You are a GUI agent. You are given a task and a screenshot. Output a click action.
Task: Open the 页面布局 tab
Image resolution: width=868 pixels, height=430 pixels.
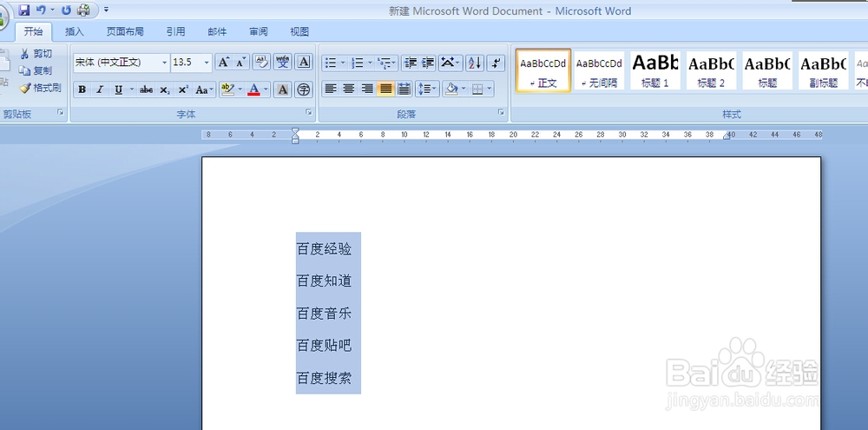click(x=125, y=31)
